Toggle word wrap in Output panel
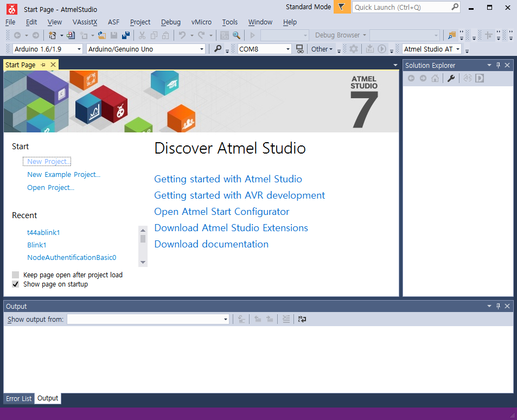This screenshot has height=420, width=517. [302, 319]
